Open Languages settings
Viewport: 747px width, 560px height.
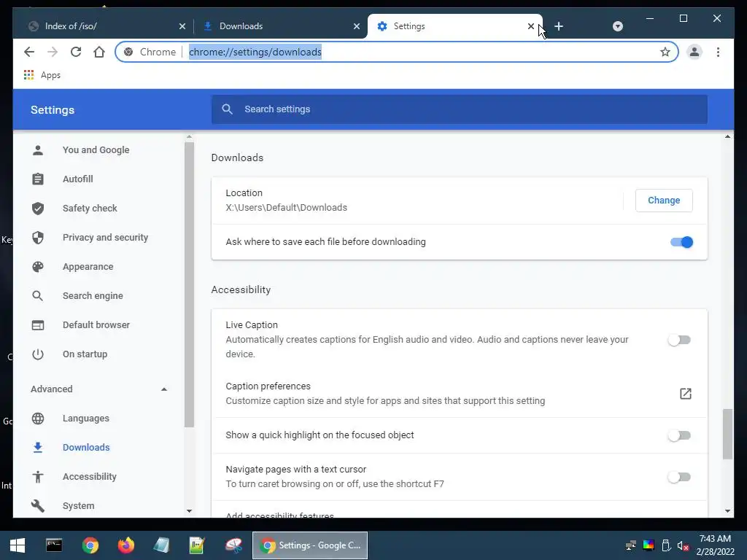tap(86, 418)
